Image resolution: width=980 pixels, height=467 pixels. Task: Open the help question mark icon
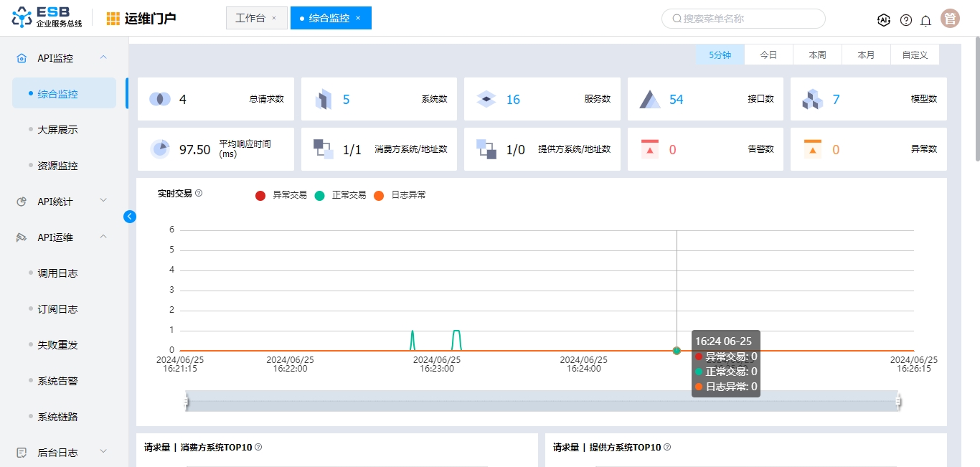tap(906, 20)
